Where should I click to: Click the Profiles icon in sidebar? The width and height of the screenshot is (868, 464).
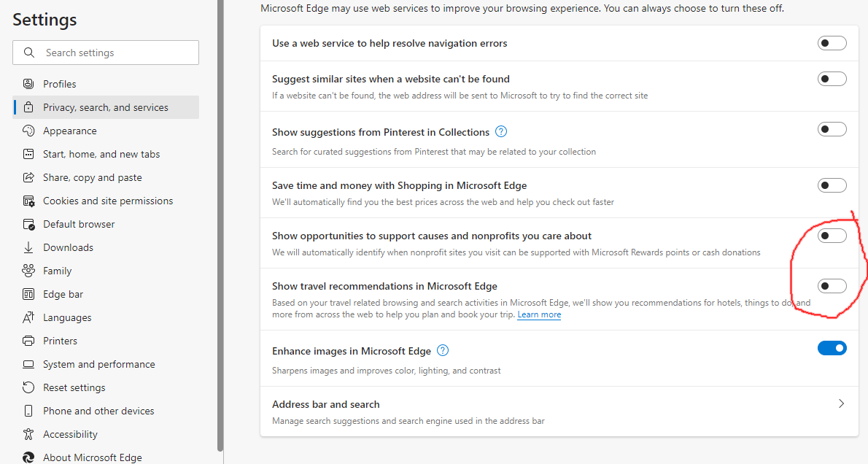point(28,84)
